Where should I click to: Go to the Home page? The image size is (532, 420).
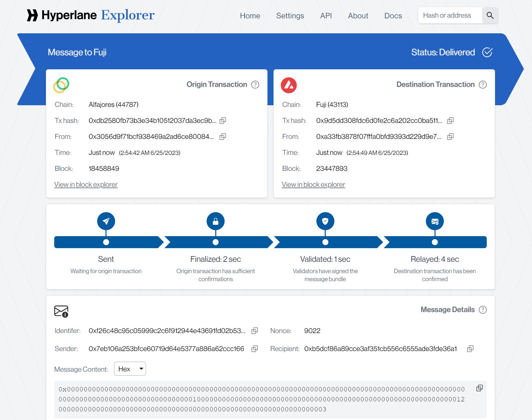(250, 16)
